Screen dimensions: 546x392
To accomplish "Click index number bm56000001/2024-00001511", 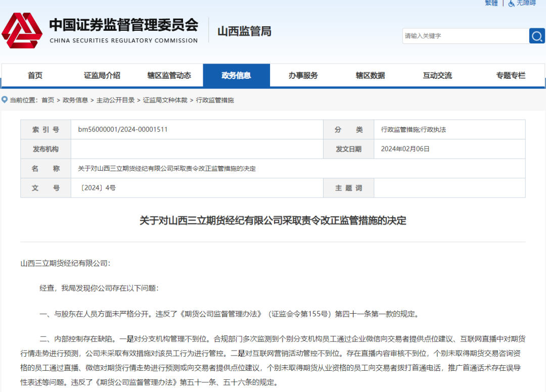I will tap(123, 129).
